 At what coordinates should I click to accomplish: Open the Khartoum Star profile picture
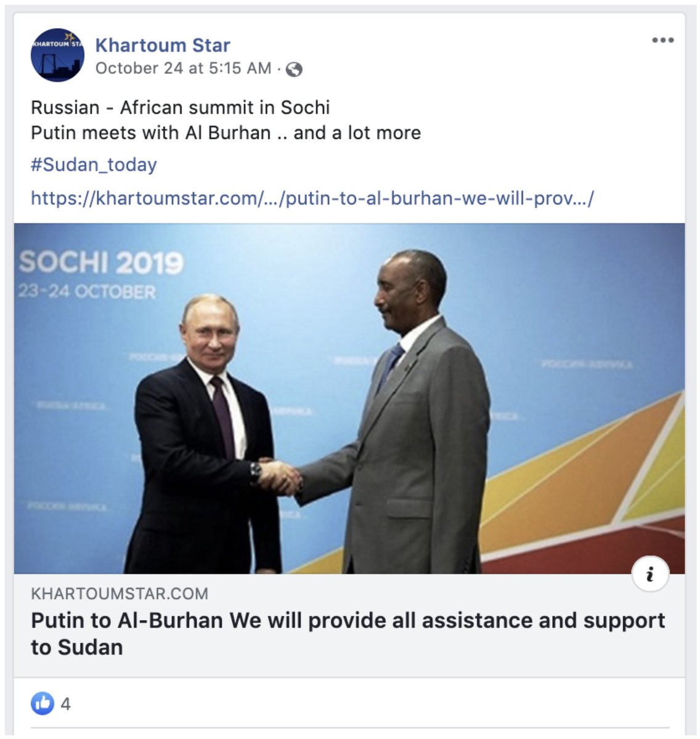pos(57,55)
